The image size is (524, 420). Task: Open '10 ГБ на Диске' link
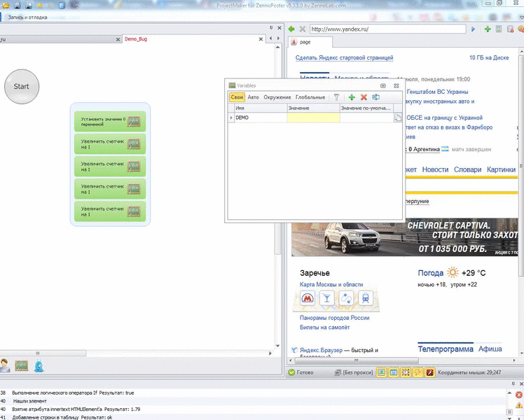[489, 58]
